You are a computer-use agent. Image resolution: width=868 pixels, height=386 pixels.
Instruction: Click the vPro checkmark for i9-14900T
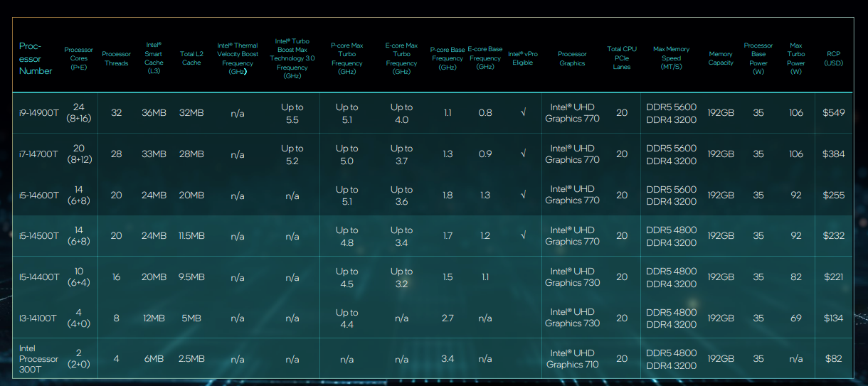tap(523, 113)
